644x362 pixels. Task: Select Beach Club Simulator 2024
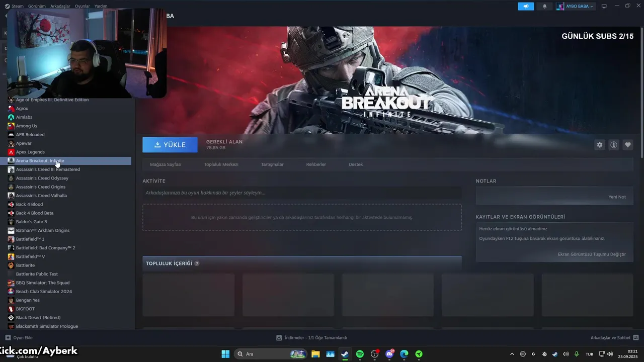pyautogui.click(x=44, y=292)
